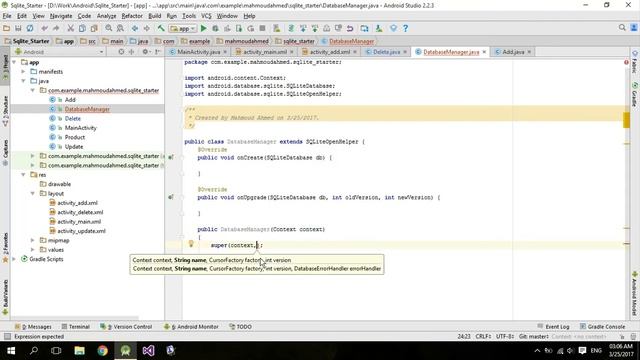Switch to the activity_main.xml tab
Screen dimensions: 640x360
coord(265,52)
